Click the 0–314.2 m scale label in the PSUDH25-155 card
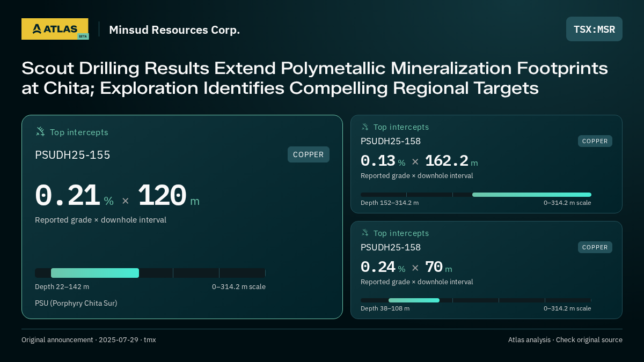 [239, 287]
